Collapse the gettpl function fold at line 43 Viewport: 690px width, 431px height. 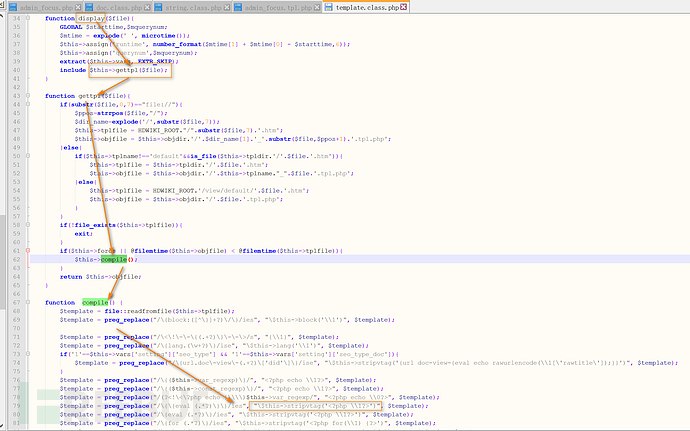(28, 96)
